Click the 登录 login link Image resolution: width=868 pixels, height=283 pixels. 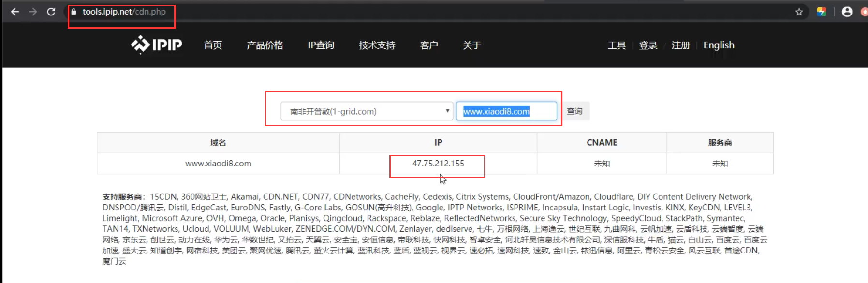click(648, 45)
